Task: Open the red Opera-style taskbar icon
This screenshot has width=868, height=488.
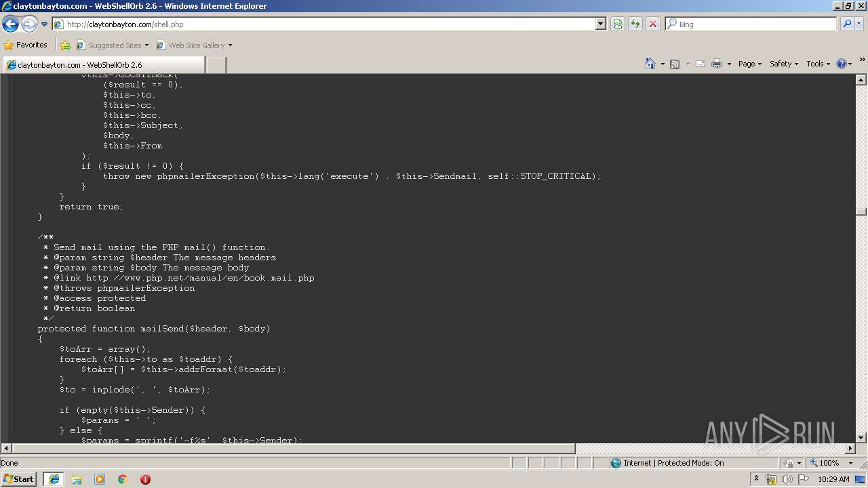Action: click(145, 479)
